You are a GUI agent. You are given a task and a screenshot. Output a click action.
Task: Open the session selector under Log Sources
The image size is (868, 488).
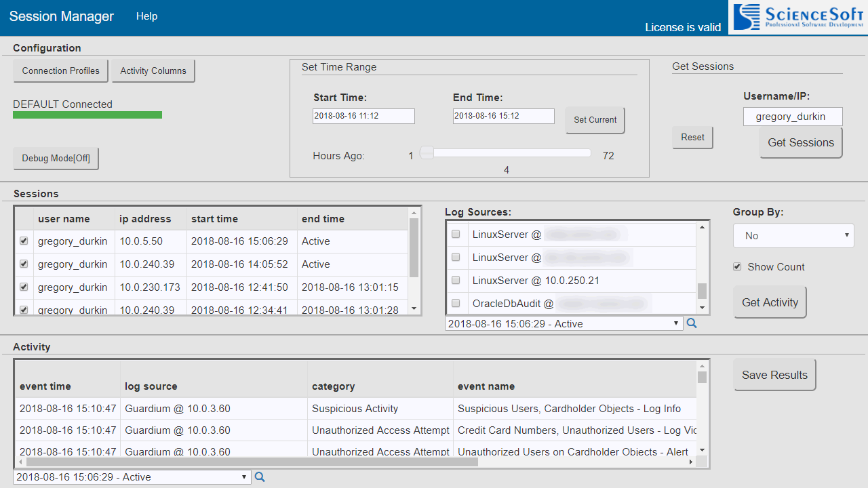coord(563,323)
